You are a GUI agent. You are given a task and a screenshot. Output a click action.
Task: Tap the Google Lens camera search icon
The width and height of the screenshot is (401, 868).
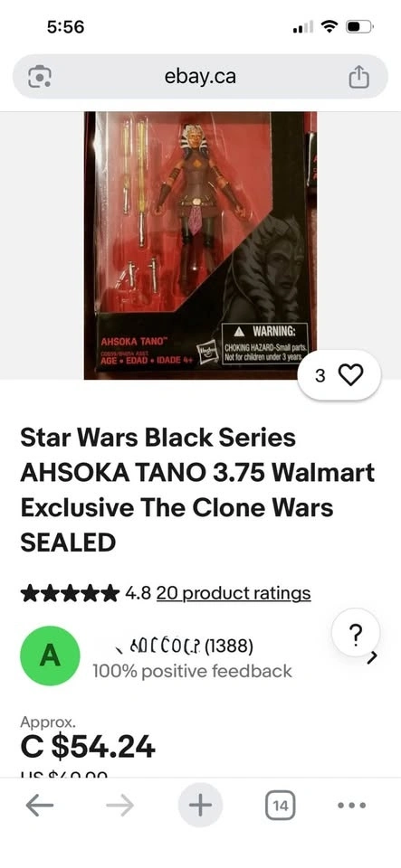tap(39, 76)
